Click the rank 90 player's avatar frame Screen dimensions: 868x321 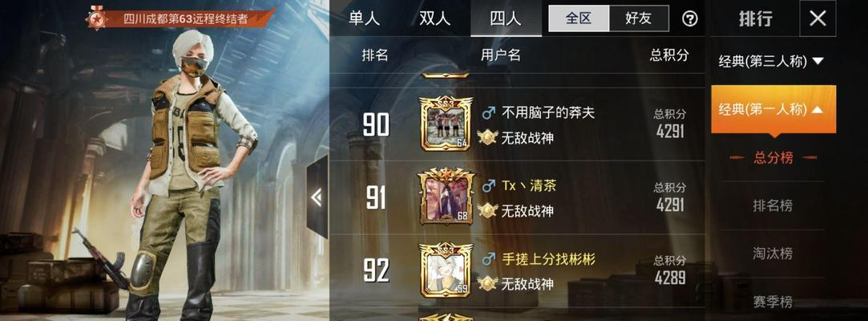[x=446, y=124]
